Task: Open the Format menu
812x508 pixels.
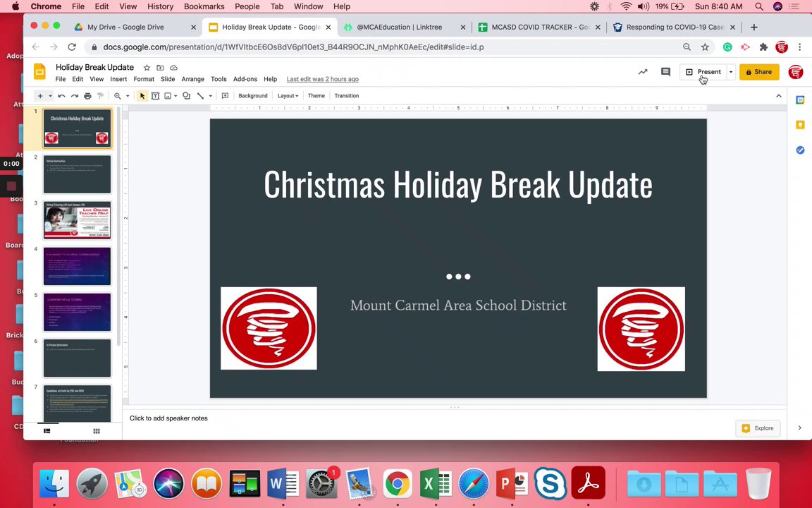Action: point(144,79)
